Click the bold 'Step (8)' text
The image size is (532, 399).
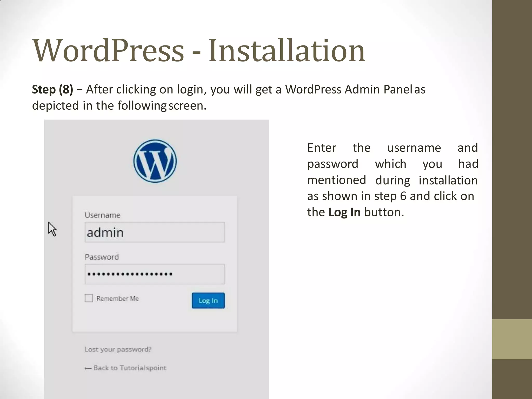pos(52,89)
